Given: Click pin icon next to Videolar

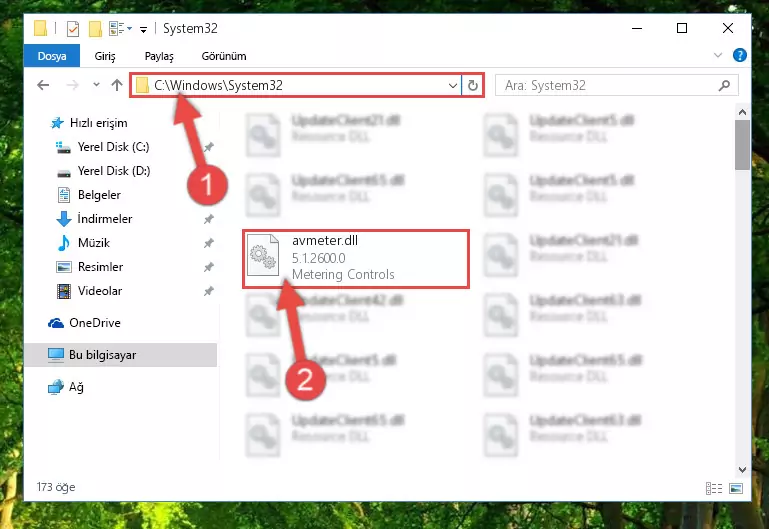Looking at the screenshot, I should click(x=208, y=291).
